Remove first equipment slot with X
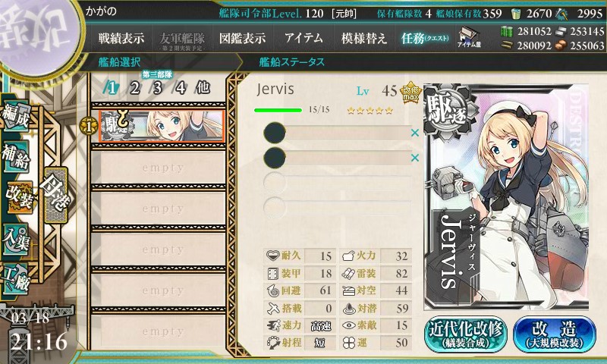This screenshot has width=607, height=364. pos(415,133)
